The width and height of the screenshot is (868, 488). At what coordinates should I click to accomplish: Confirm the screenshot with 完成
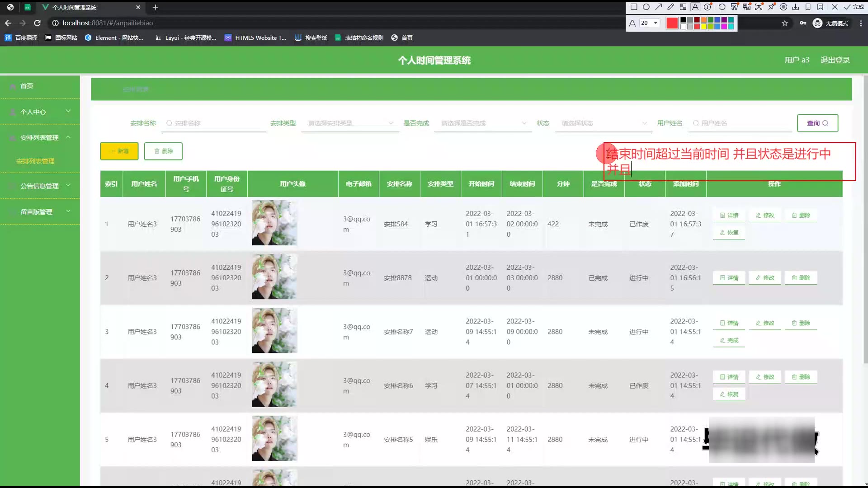[x=854, y=7]
